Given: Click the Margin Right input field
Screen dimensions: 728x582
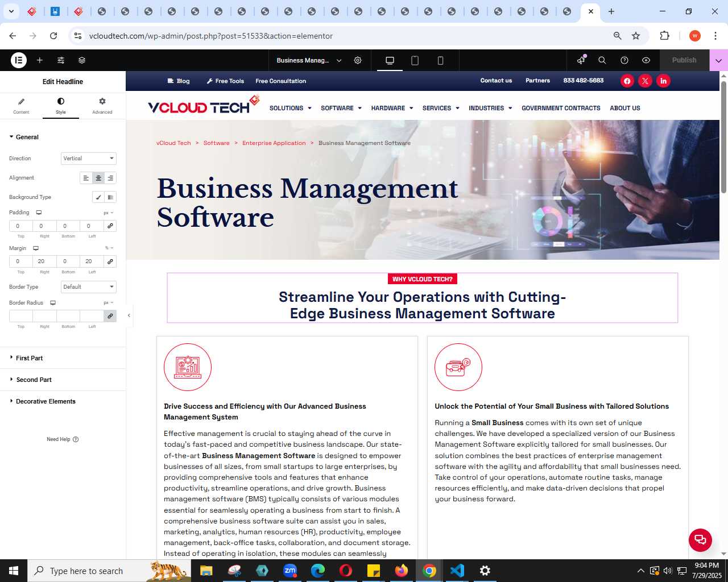Looking at the screenshot, I should pos(44,261).
